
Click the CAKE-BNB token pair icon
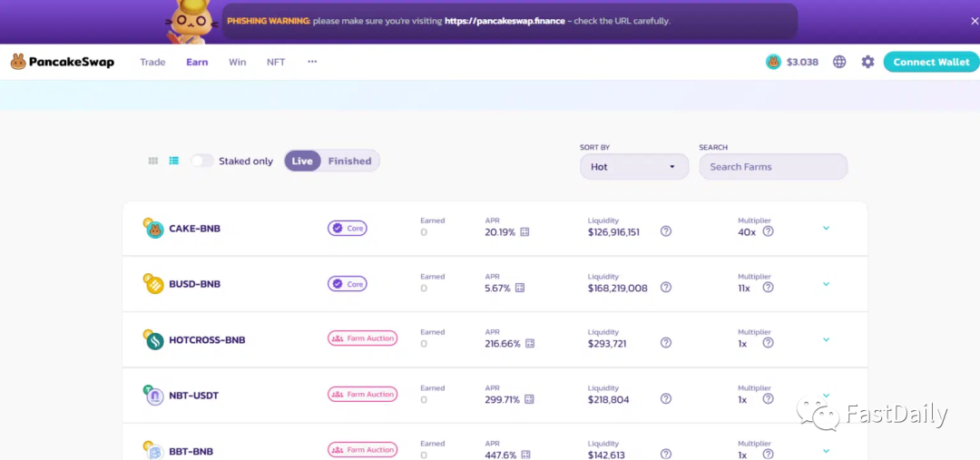tap(153, 228)
